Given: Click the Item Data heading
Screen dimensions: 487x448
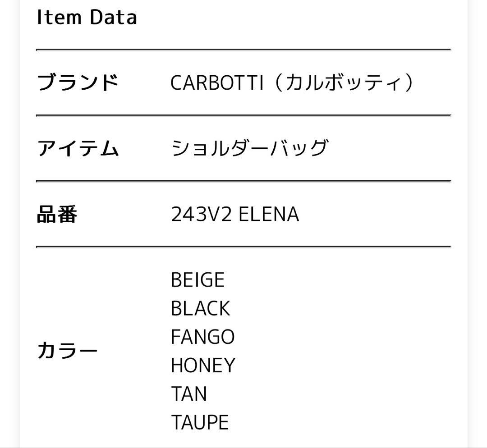Looking at the screenshot, I should coord(87,17).
